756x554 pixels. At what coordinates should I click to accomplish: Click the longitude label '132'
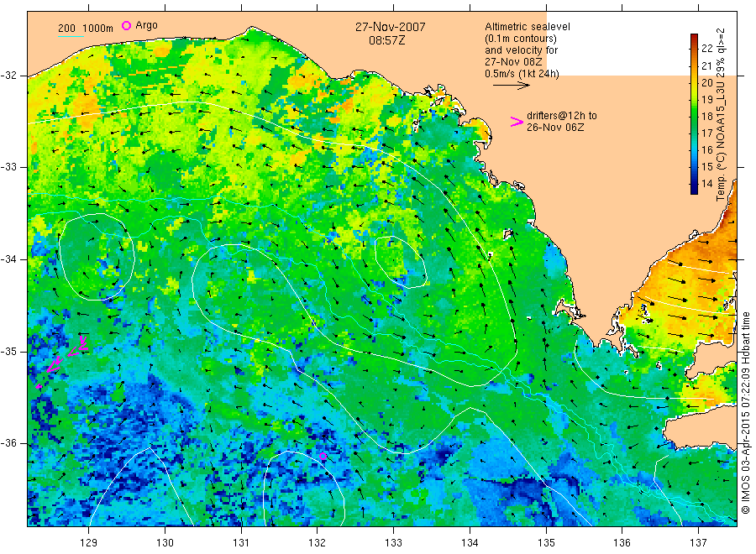(x=318, y=543)
